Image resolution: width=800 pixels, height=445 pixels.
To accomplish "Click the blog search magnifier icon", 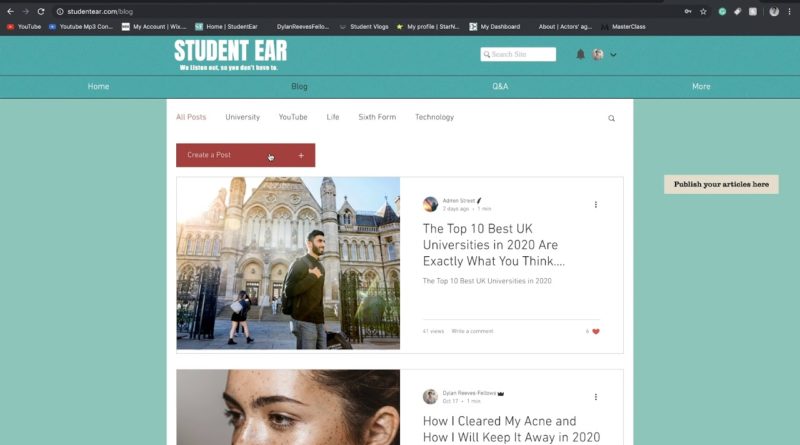I will pos(611,118).
